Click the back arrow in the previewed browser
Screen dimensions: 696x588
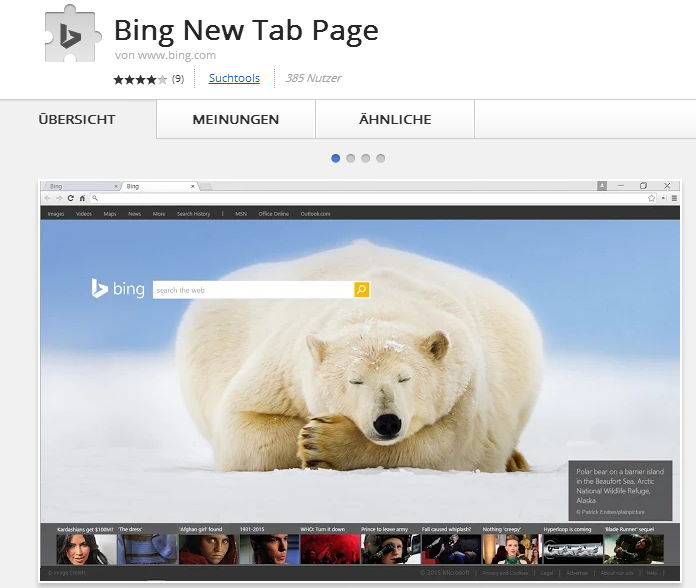tap(47, 198)
